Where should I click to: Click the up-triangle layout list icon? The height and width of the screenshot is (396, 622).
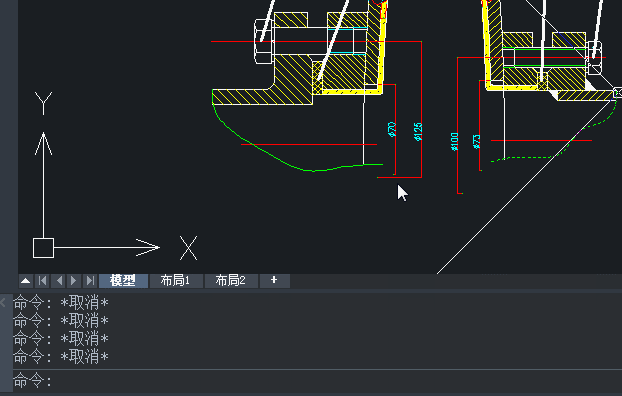click(26, 281)
